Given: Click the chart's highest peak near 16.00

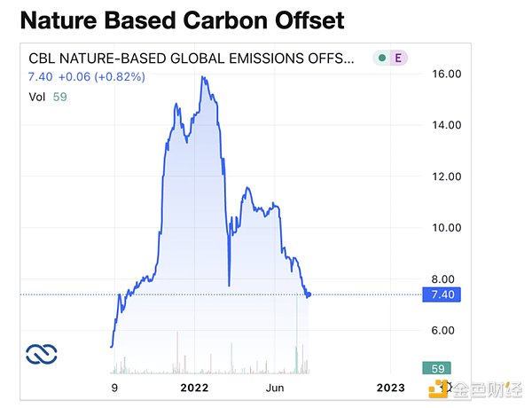Looking at the screenshot, I should click(x=203, y=77).
